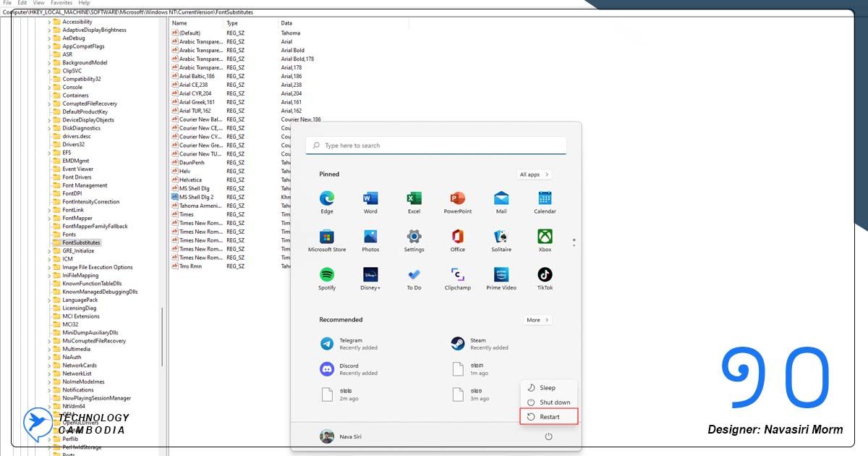Expand the Accessibility registry key
This screenshot has width=868, height=456.
[x=49, y=22]
